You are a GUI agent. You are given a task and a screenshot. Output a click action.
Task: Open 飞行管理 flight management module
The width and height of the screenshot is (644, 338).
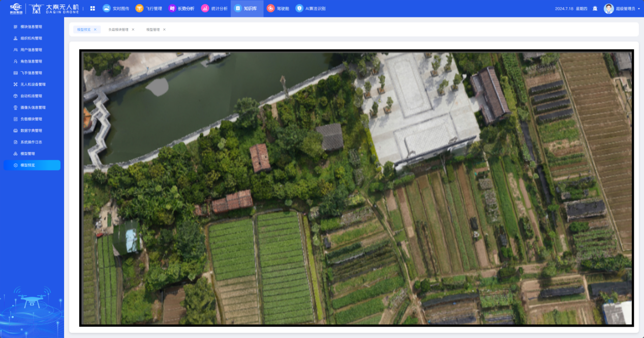(x=148, y=9)
